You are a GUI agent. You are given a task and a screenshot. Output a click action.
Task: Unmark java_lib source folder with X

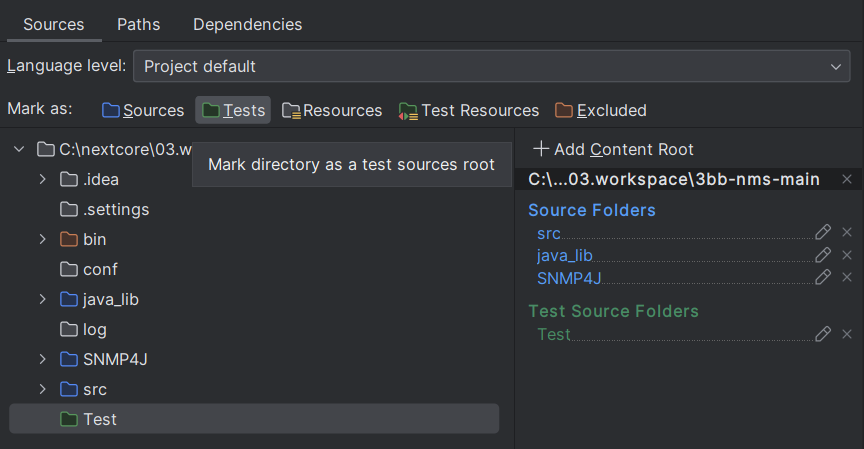(847, 255)
